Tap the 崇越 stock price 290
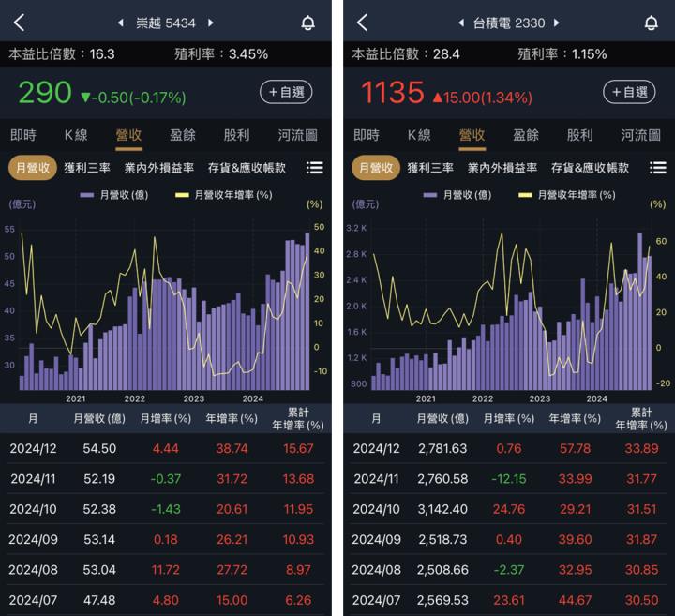 (x=45, y=92)
